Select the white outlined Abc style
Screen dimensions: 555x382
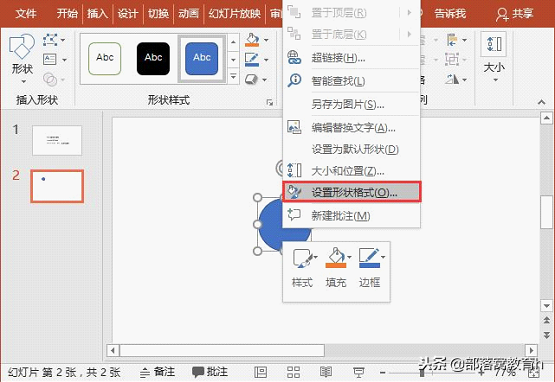[x=105, y=58]
